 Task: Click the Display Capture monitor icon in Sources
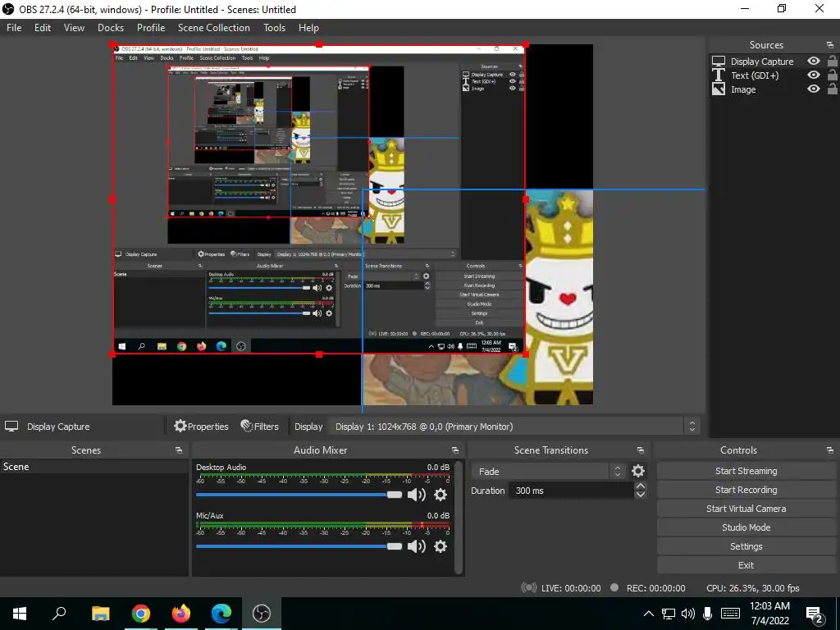pyautogui.click(x=719, y=61)
